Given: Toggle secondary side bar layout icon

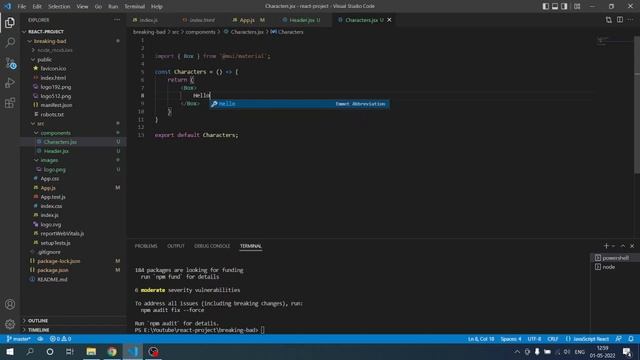Looking at the screenshot, I should [x=564, y=6].
